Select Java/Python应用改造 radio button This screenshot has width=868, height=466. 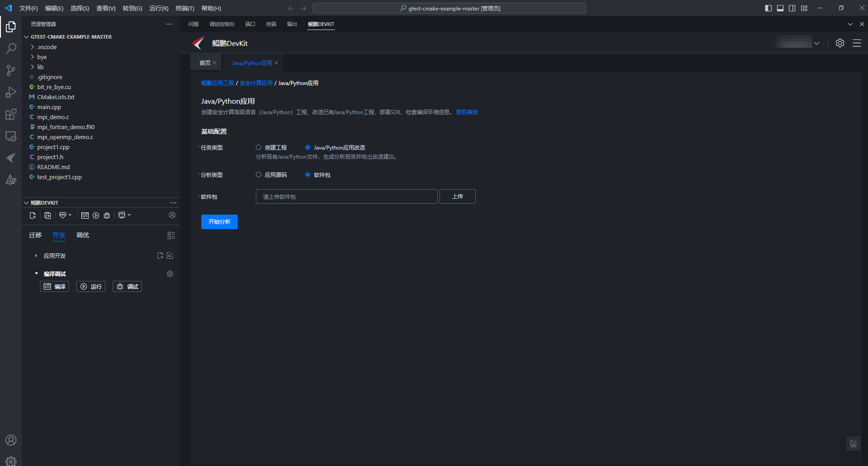[x=308, y=147]
